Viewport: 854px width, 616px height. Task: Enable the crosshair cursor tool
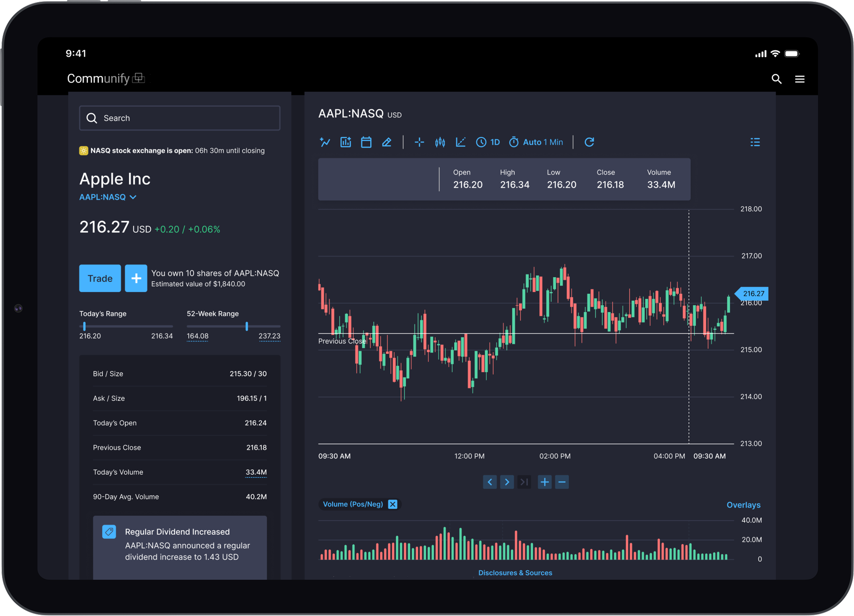pos(419,142)
